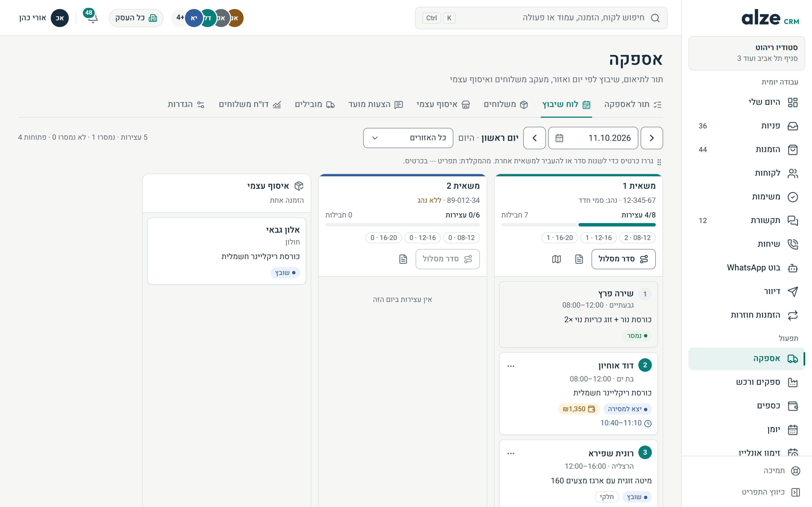This screenshot has height=507, width=812.
Task: Open truck 1 route map icon
Action: tap(556, 259)
